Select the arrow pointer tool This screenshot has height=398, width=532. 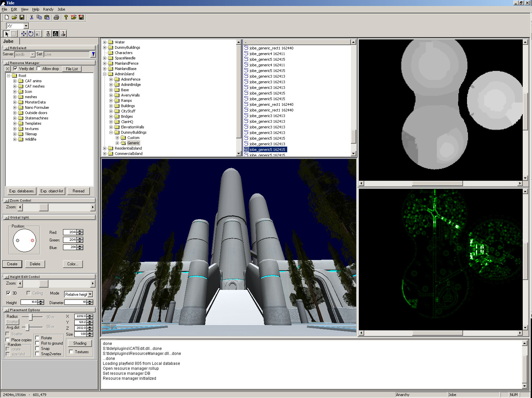[7, 33]
